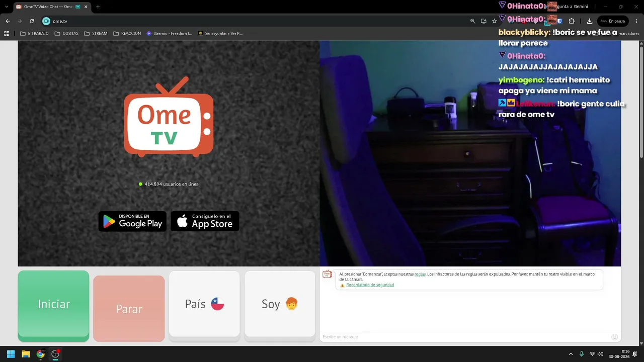Click the microphone icon in the system tray
The width and height of the screenshot is (644, 362).
pos(582,354)
